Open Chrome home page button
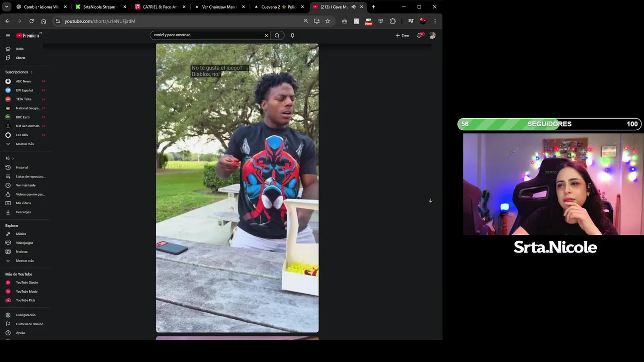The image size is (644, 362). pos(43,21)
